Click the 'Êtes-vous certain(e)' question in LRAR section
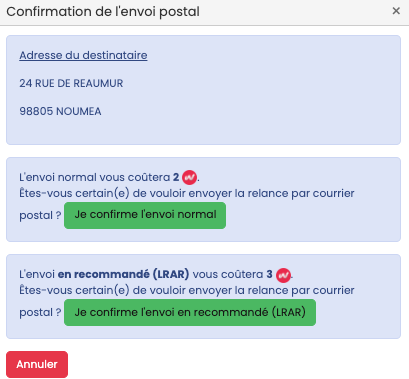The width and height of the screenshot is (409, 379). [x=74, y=290]
